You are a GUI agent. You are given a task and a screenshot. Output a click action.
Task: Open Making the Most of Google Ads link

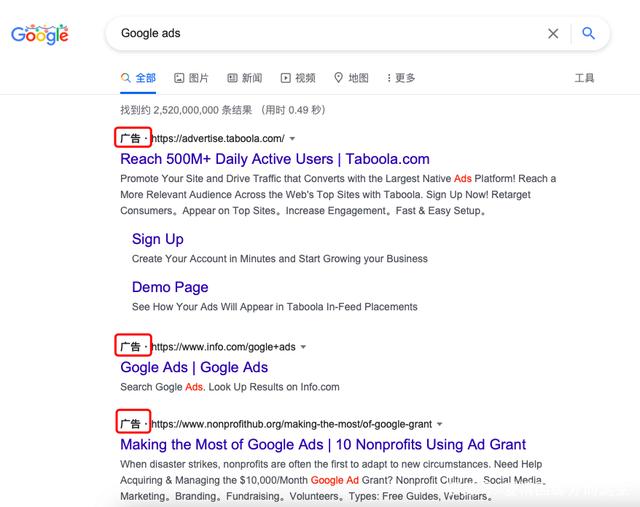click(x=323, y=444)
